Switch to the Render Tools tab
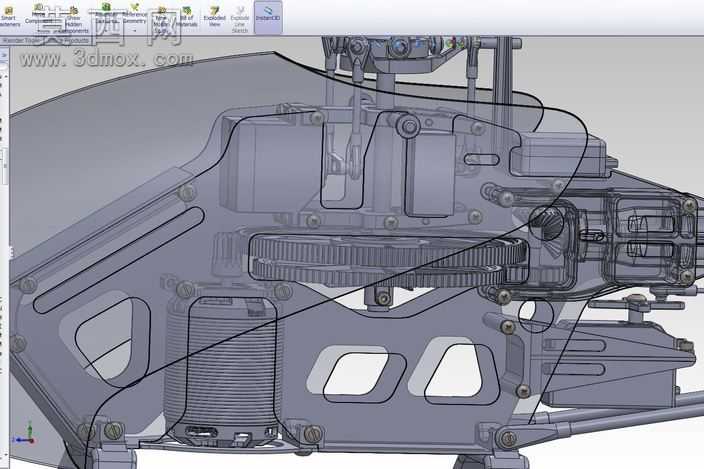 coord(21,40)
